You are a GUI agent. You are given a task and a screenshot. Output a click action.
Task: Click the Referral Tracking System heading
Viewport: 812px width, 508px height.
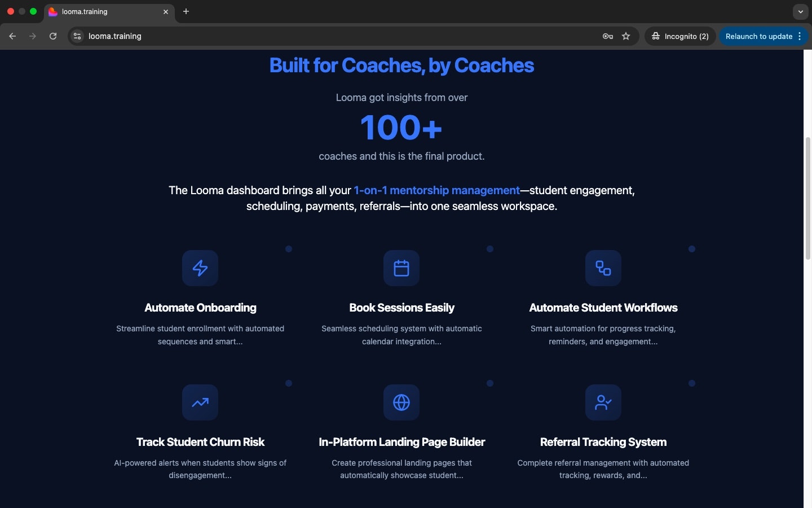pos(603,442)
